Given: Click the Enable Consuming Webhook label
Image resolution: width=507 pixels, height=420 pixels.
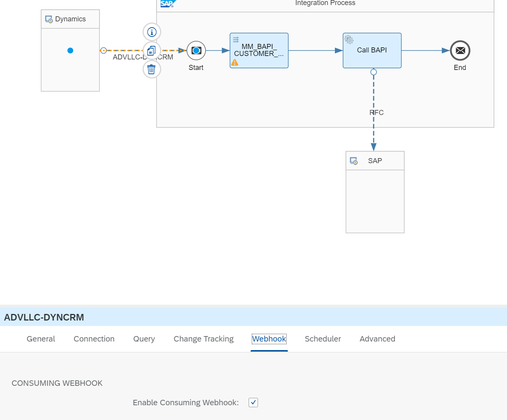Looking at the screenshot, I should (186, 403).
